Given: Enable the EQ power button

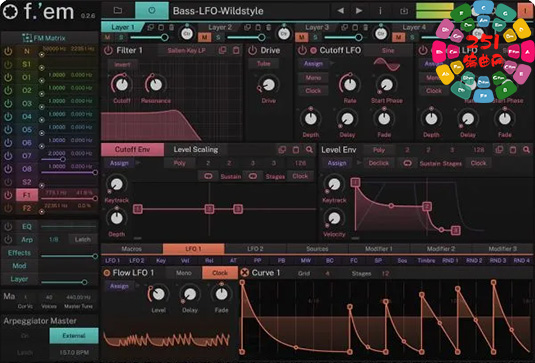Looking at the screenshot, I should coord(8,226).
